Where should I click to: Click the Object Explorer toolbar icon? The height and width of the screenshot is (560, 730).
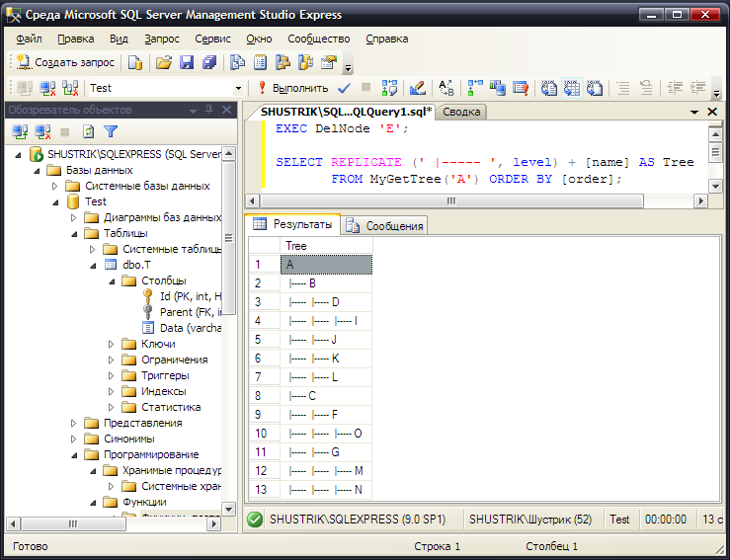[283, 62]
